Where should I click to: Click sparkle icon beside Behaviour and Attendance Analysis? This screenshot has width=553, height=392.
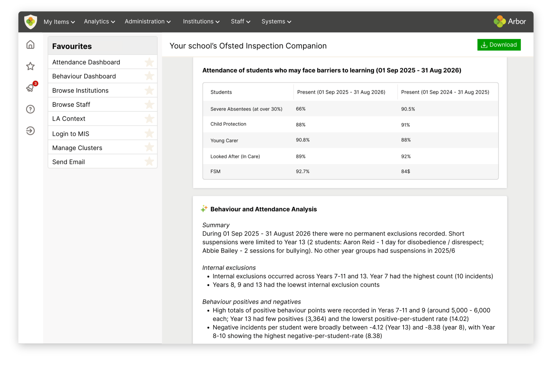point(204,209)
